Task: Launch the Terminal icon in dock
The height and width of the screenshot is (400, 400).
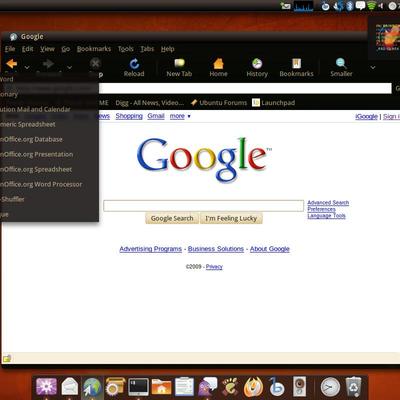Action: (138, 387)
